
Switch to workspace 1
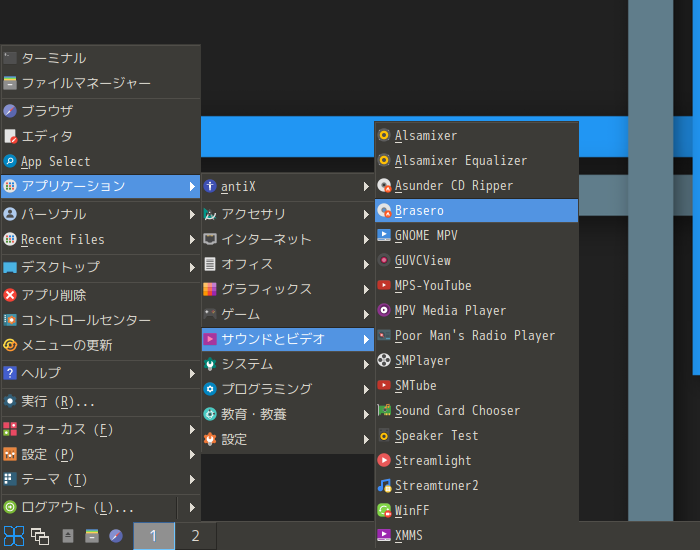pyautogui.click(x=154, y=536)
